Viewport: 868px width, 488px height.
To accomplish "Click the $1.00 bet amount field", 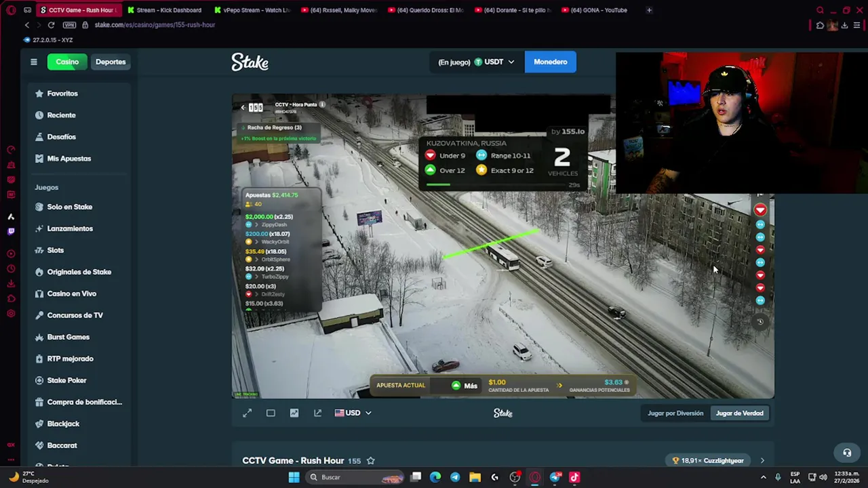I will tap(518, 385).
